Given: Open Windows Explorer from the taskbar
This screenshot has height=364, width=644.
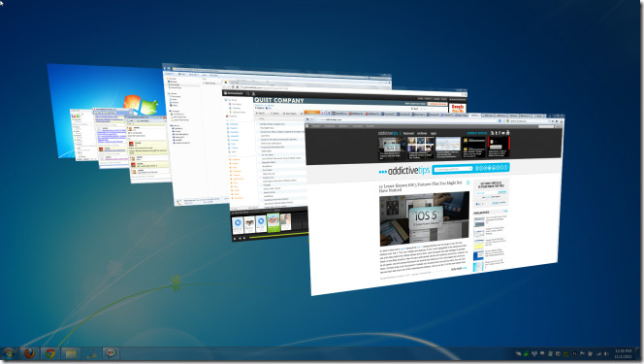Looking at the screenshot, I should point(71,353).
